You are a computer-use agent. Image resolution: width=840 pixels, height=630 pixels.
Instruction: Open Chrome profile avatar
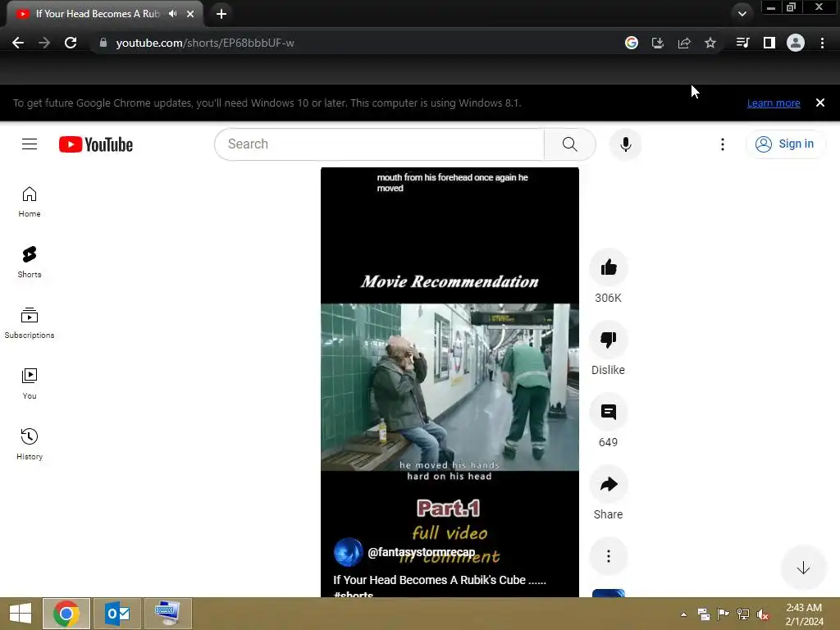pyautogui.click(x=795, y=43)
